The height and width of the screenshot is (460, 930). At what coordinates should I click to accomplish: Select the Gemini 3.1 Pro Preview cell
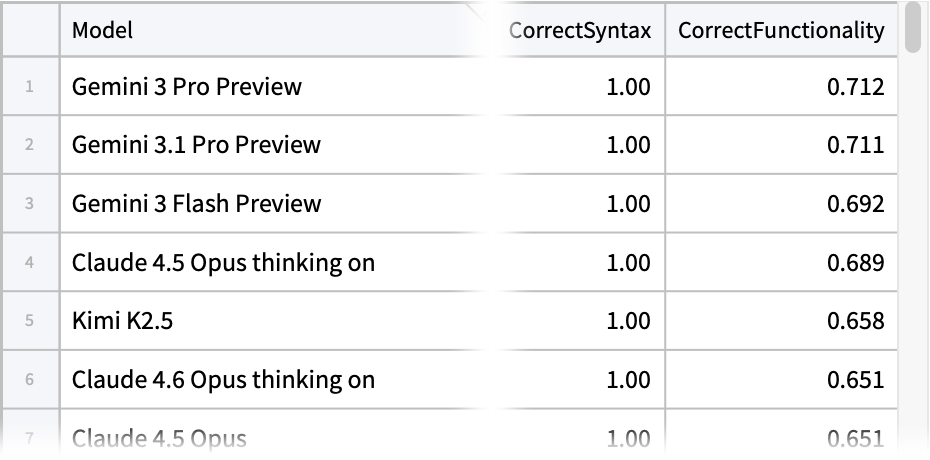pyautogui.click(x=197, y=145)
